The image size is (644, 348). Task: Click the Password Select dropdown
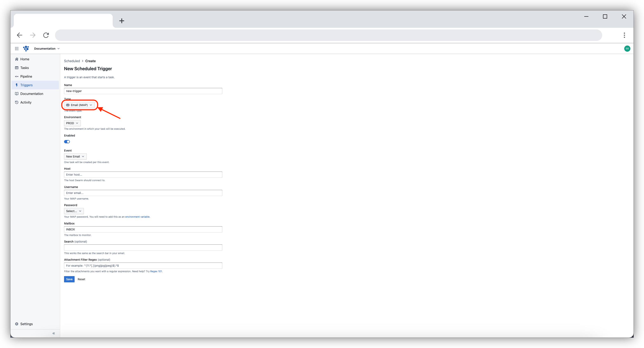click(x=73, y=211)
